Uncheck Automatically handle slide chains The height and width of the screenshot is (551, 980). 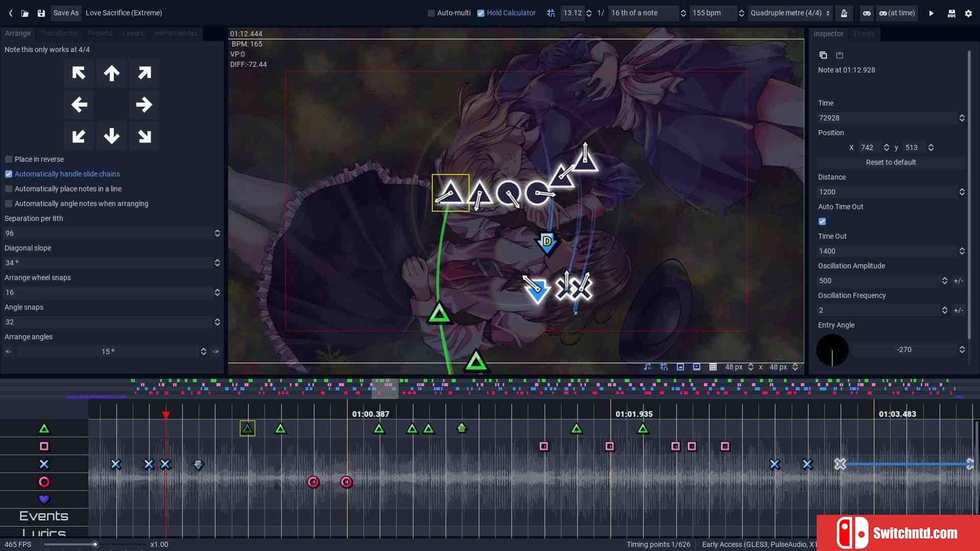pos(9,174)
